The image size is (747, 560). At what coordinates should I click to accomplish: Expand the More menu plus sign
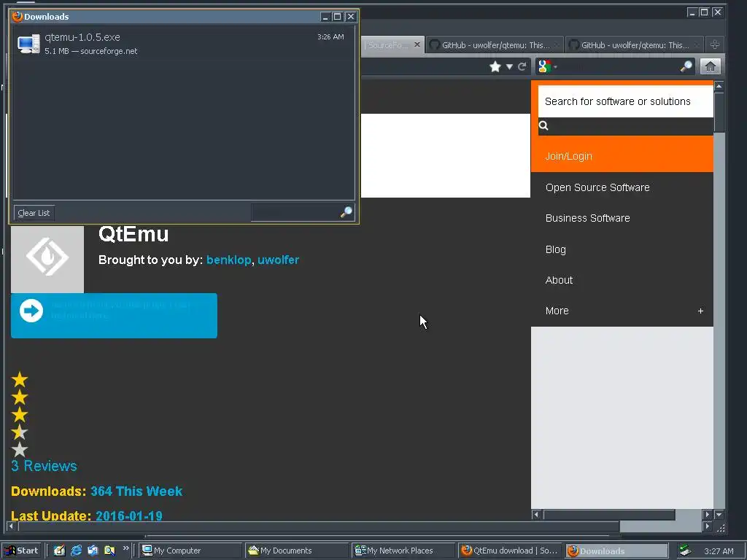[x=700, y=311]
